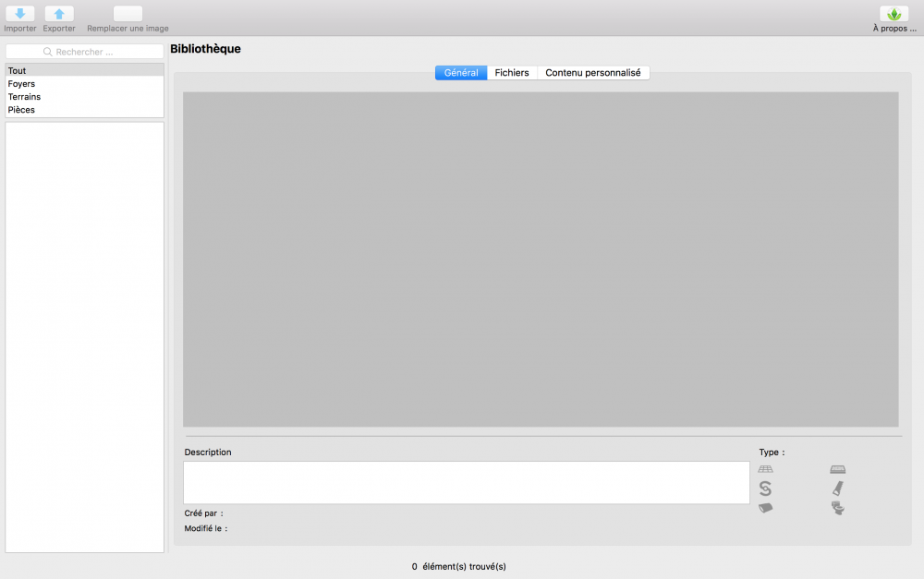924x579 pixels.
Task: Click the 'Modifié le :' label
Action: [x=206, y=528]
